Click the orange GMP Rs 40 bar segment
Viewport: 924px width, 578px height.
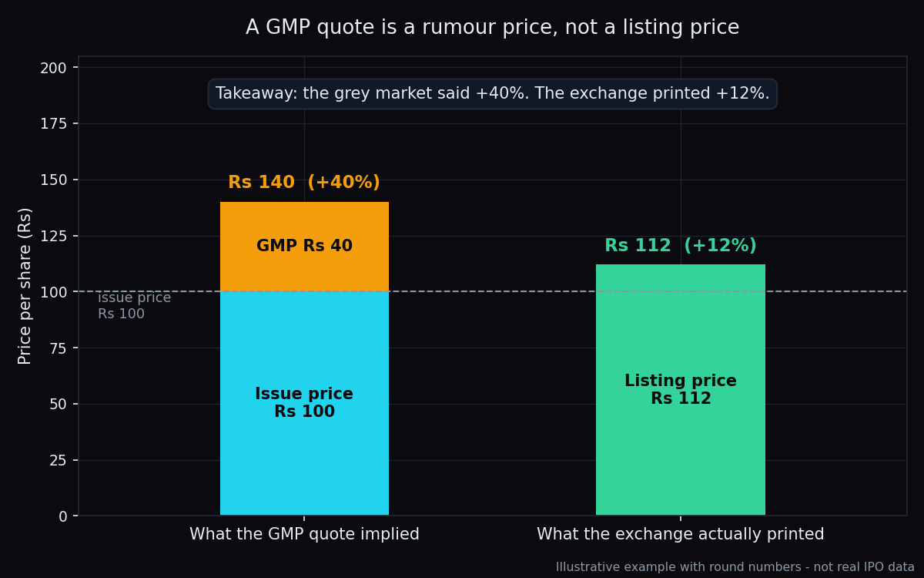click(x=304, y=247)
